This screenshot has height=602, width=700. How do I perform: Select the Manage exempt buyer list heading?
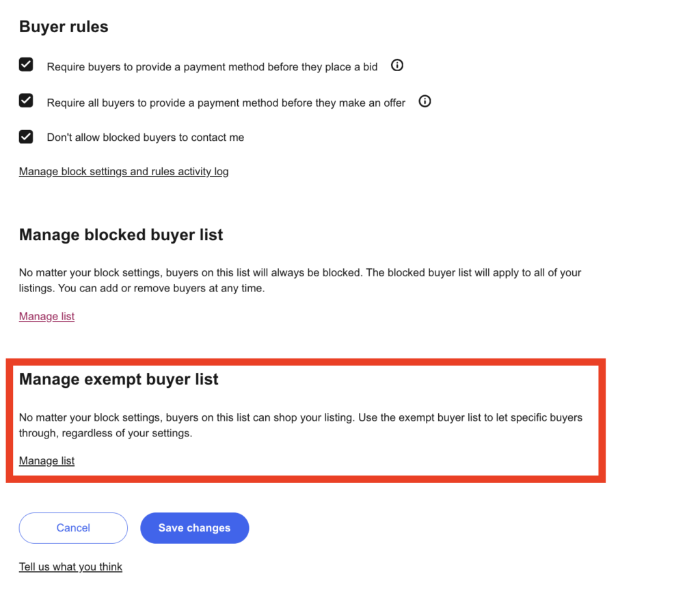pyautogui.click(x=119, y=379)
